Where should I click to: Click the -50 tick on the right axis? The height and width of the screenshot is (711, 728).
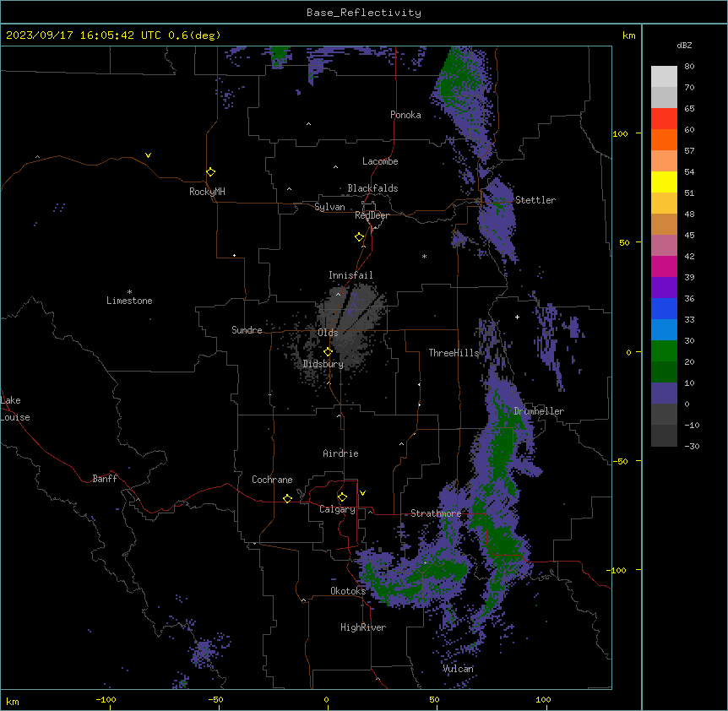click(x=620, y=461)
